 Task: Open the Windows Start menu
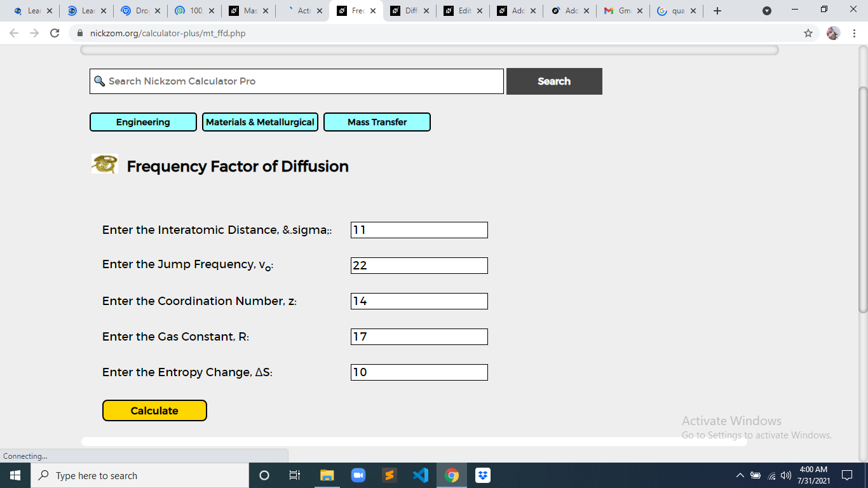coord(15,475)
